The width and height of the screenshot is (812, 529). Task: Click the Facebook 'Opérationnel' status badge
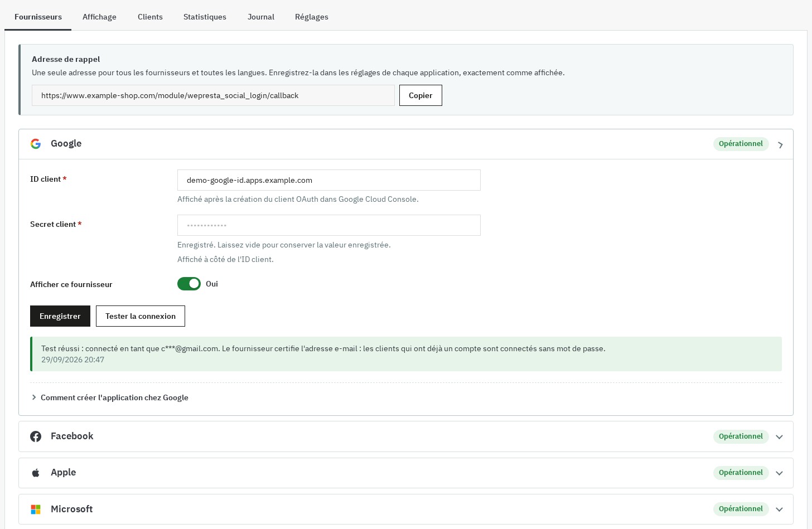pyautogui.click(x=741, y=436)
